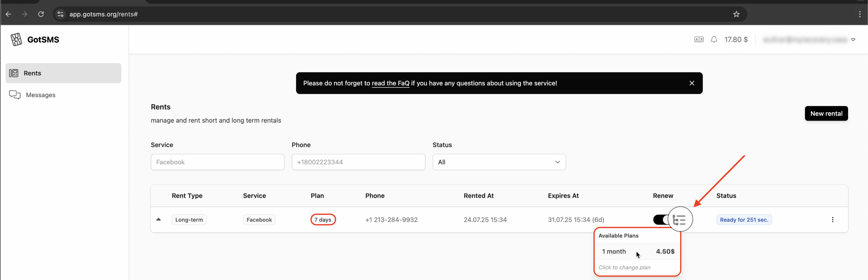
Task: Click the GotSMS logo icon
Action: click(16, 39)
